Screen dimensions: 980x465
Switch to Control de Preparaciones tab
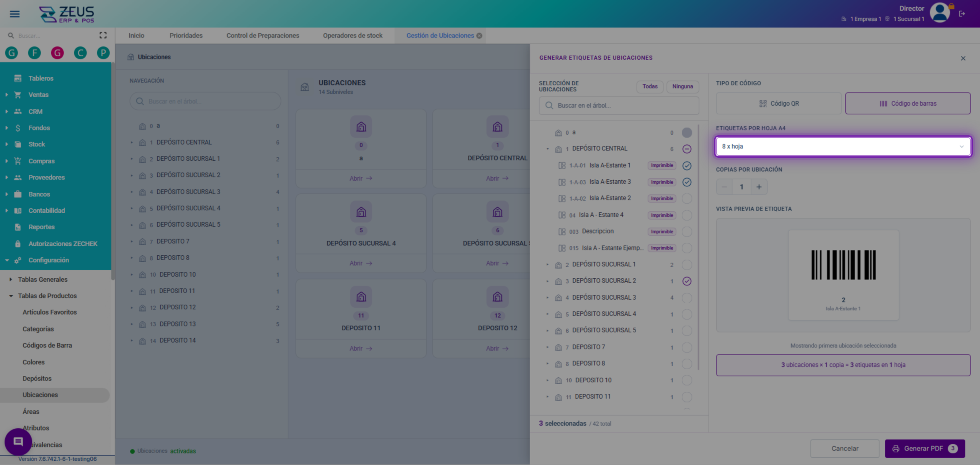tap(263, 36)
